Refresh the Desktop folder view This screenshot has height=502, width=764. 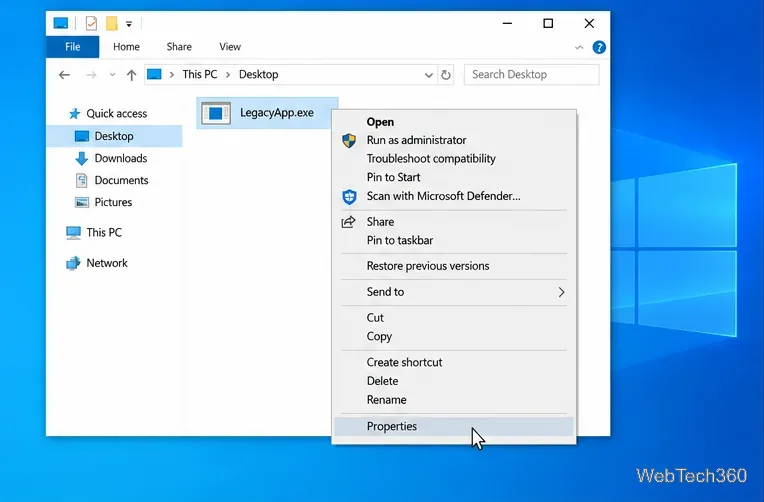[x=445, y=75]
